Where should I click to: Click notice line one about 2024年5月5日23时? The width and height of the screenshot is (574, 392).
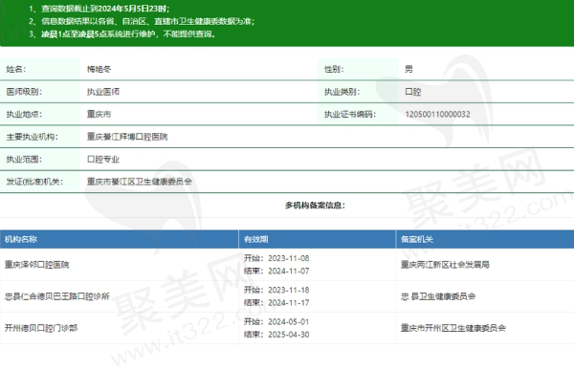[99, 9]
